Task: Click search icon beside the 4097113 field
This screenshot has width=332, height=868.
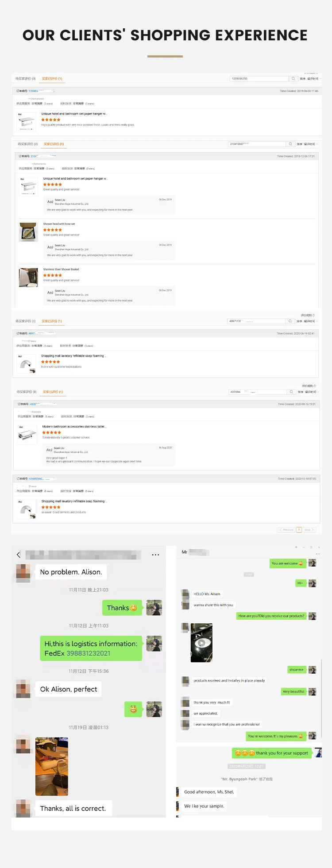Action: click(290, 321)
